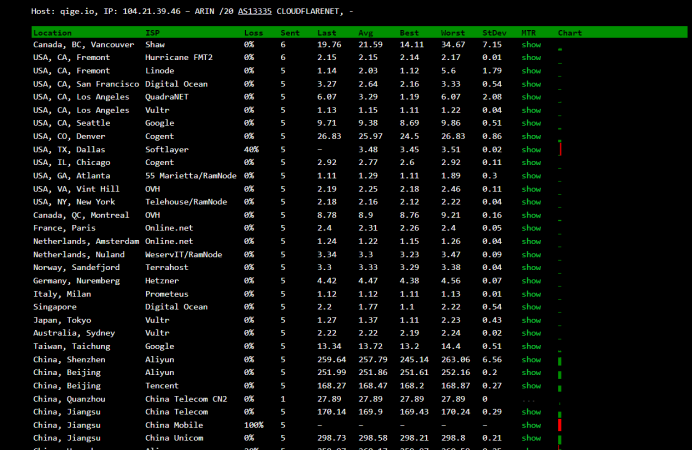
Task: Click the Loss column header
Action: click(253, 33)
